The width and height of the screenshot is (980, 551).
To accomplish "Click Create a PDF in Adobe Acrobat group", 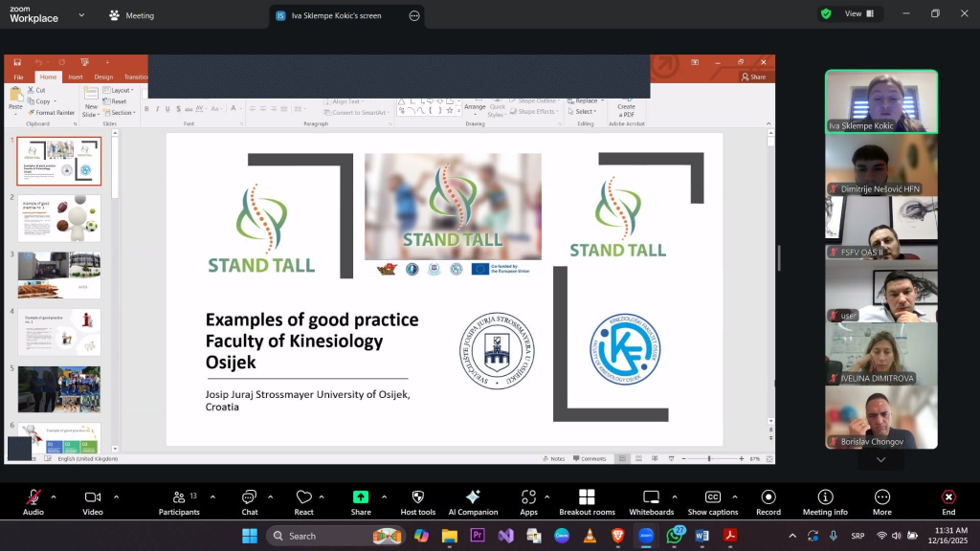I will pyautogui.click(x=626, y=107).
